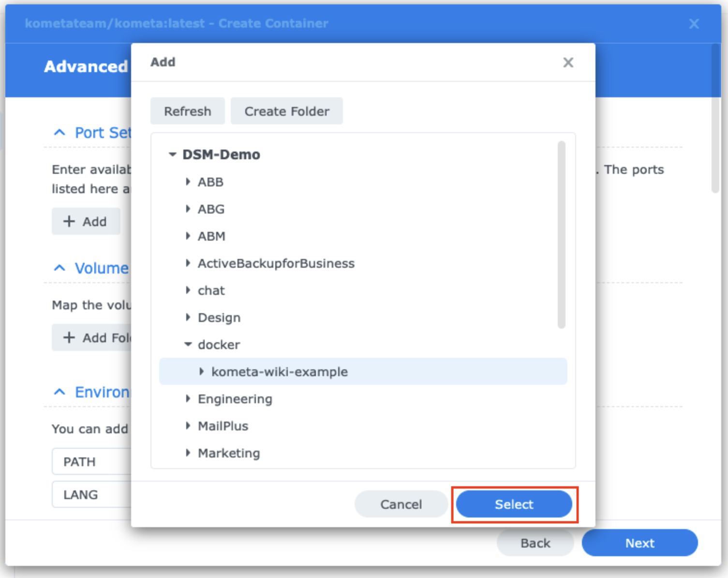The width and height of the screenshot is (728, 578).
Task: Select the Engineering folder
Action: tap(235, 399)
